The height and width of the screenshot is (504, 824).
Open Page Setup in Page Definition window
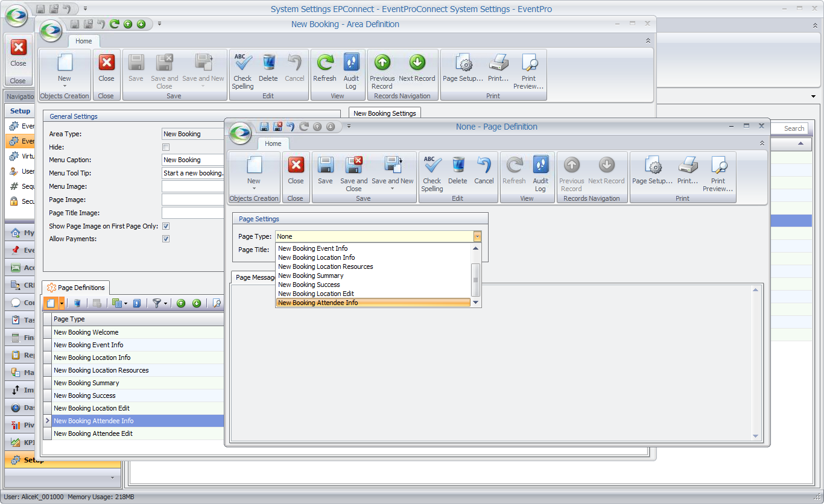[653, 170]
